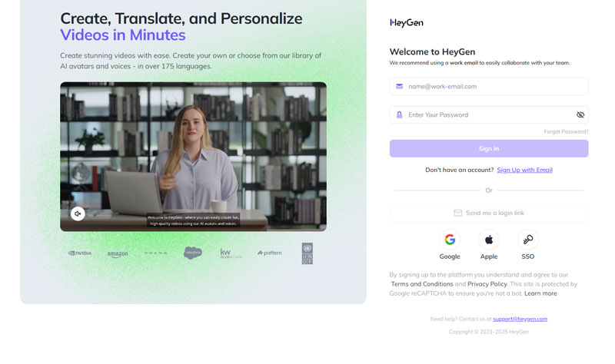Click the KW Keller Williams logo

231,253
